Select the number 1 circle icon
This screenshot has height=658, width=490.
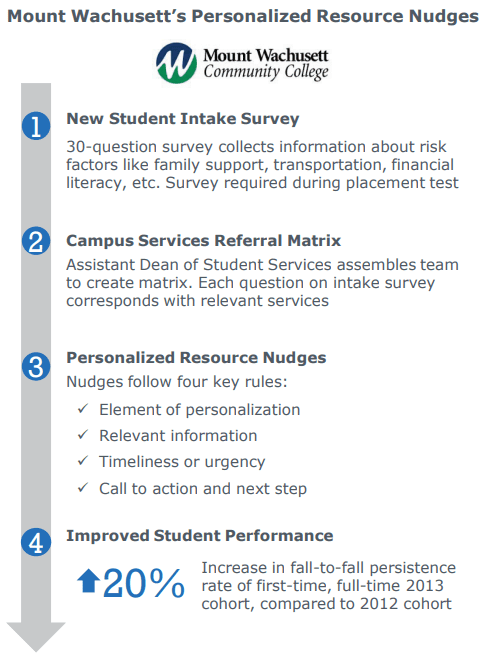pos(36,125)
